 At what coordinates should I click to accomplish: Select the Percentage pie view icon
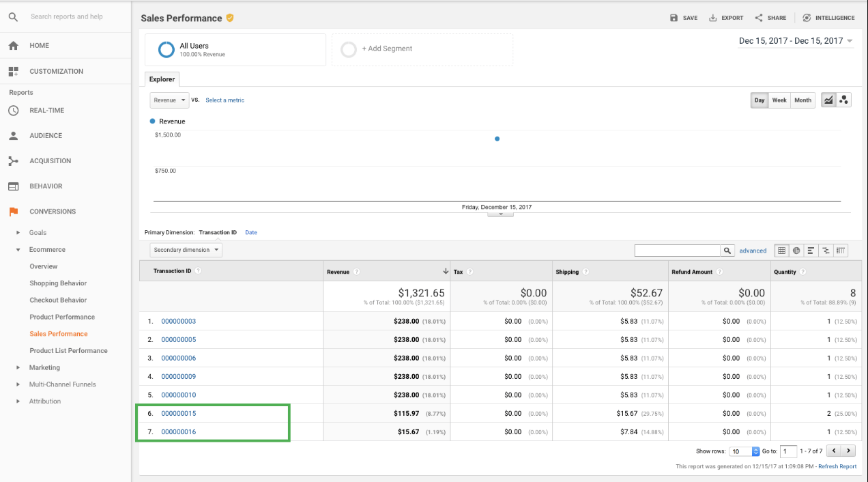click(796, 251)
